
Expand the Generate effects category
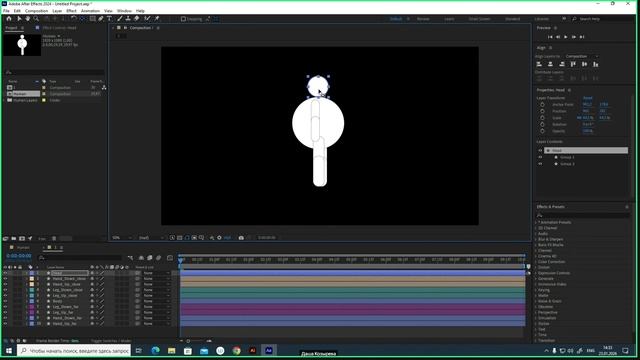(536, 278)
